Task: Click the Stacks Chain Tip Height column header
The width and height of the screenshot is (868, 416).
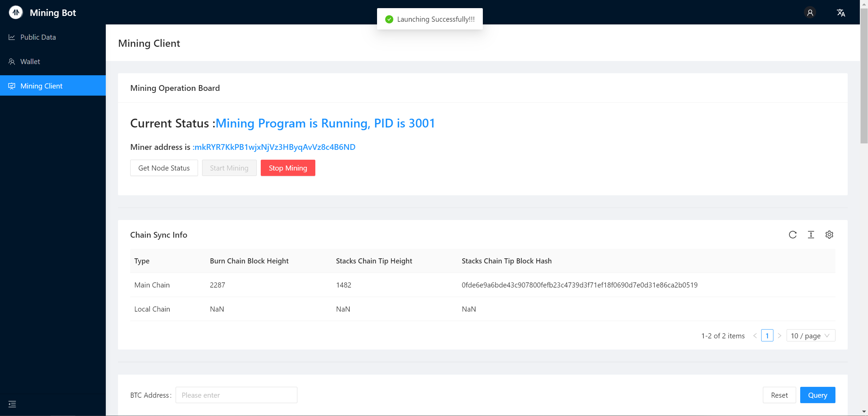Action: click(x=374, y=261)
